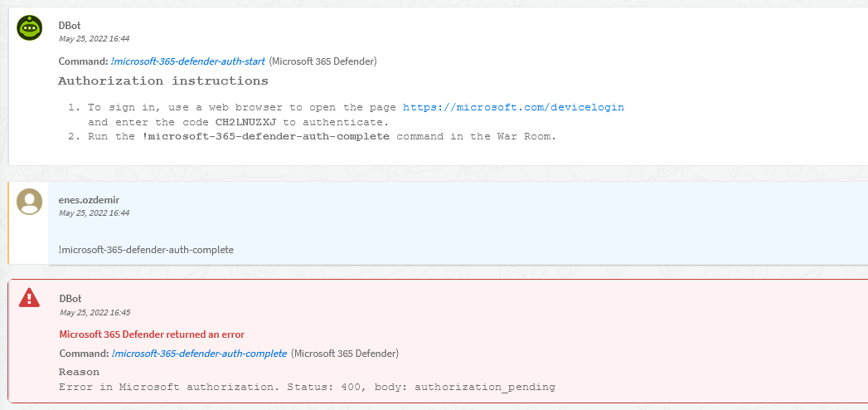Click the DBot name in the first entry
This screenshot has height=410, width=868.
[69, 25]
